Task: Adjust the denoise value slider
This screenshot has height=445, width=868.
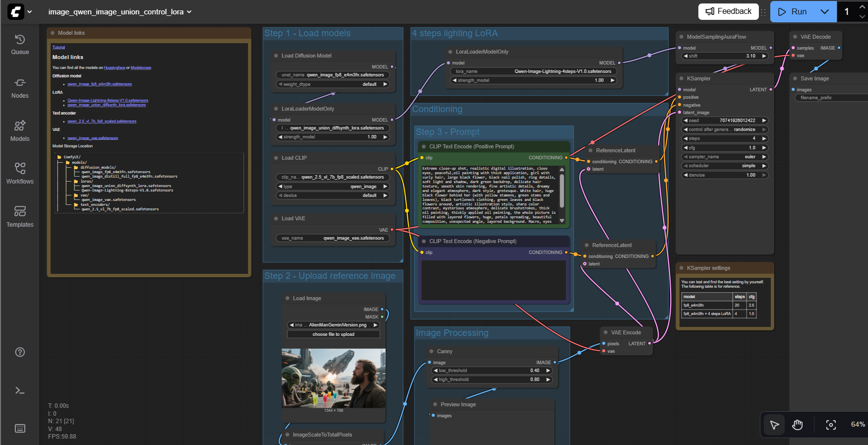Action: (x=725, y=175)
